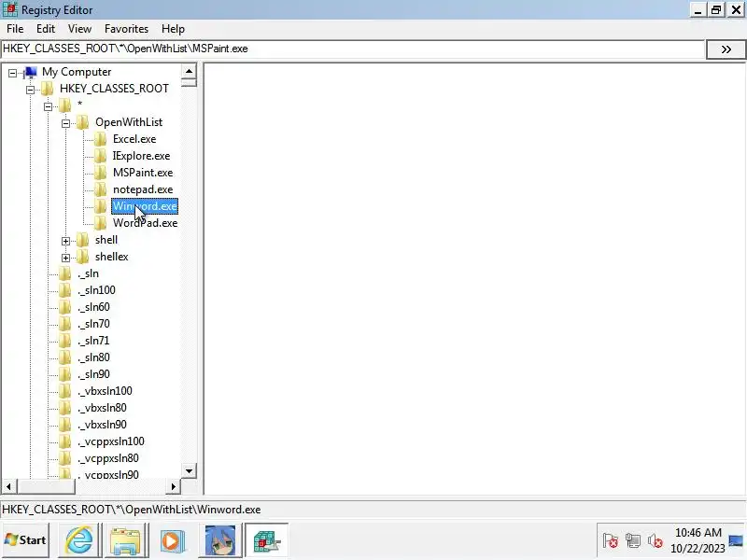
Task: Select the ._vbxsln90 key
Action: (x=102, y=425)
